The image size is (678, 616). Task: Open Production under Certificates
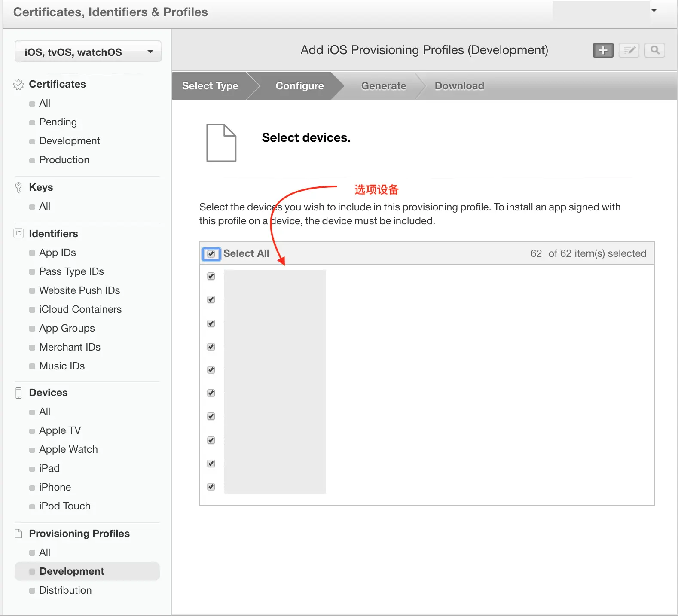[x=64, y=160]
